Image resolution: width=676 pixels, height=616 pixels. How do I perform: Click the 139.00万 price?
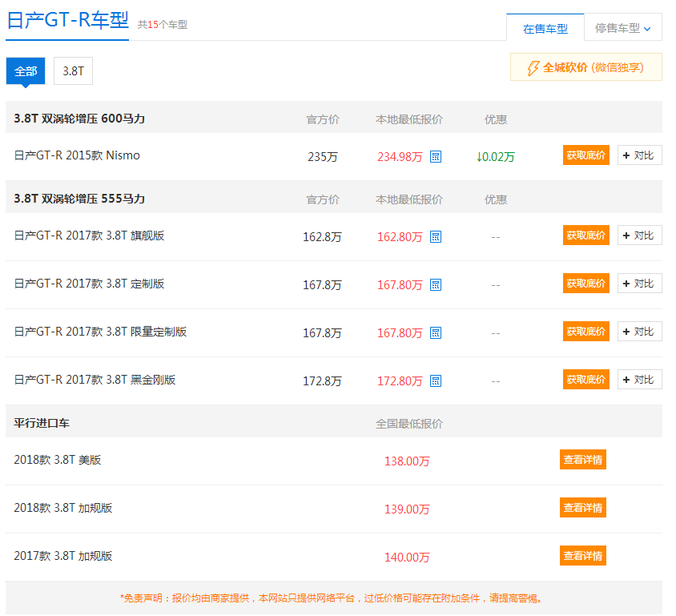point(407,509)
